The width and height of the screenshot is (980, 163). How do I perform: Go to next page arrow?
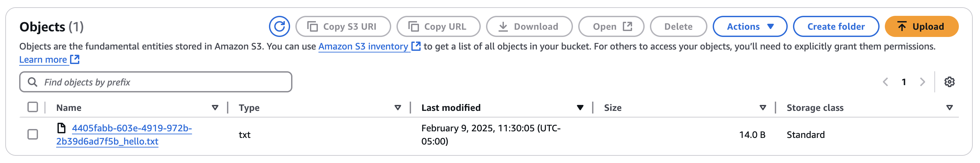[x=922, y=82]
